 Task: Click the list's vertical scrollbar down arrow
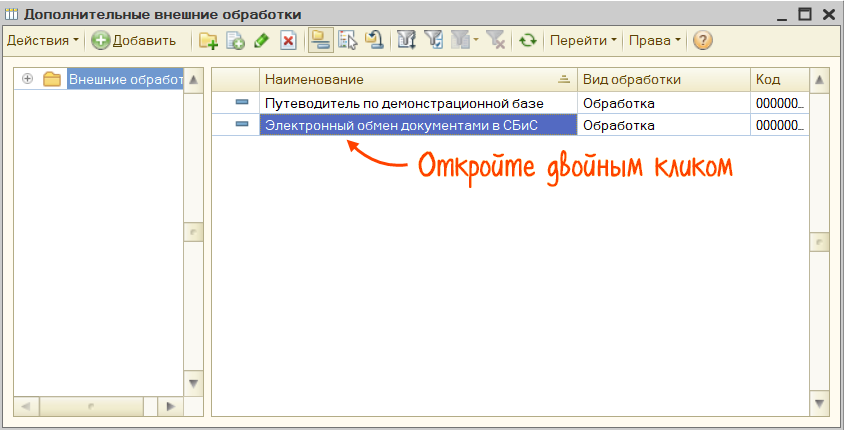pos(820,403)
